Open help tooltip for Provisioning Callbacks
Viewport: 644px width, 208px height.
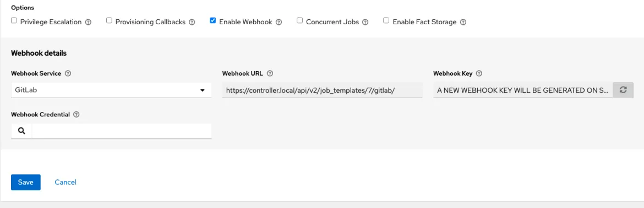pos(192,22)
